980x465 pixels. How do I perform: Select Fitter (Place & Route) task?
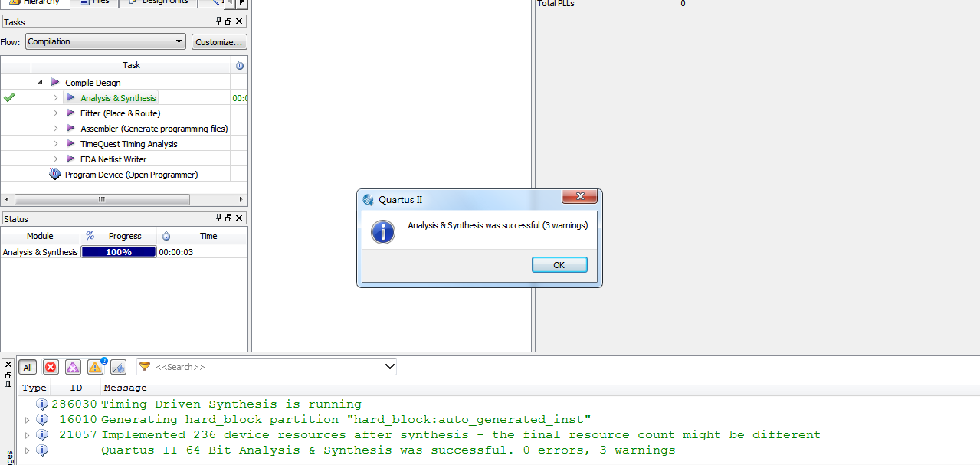120,113
